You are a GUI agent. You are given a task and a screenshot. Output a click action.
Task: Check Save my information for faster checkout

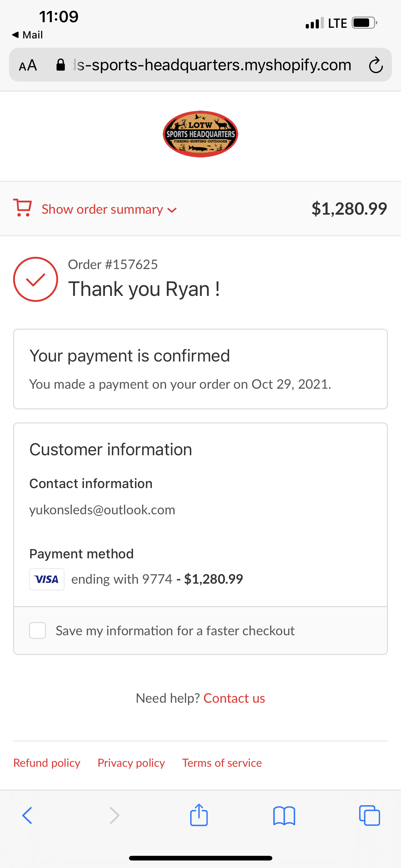(x=38, y=631)
